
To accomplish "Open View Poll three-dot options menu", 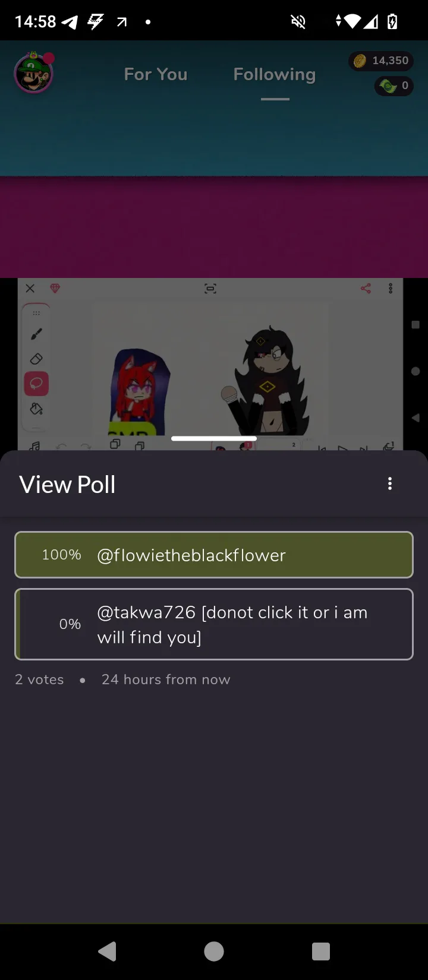I will point(390,483).
